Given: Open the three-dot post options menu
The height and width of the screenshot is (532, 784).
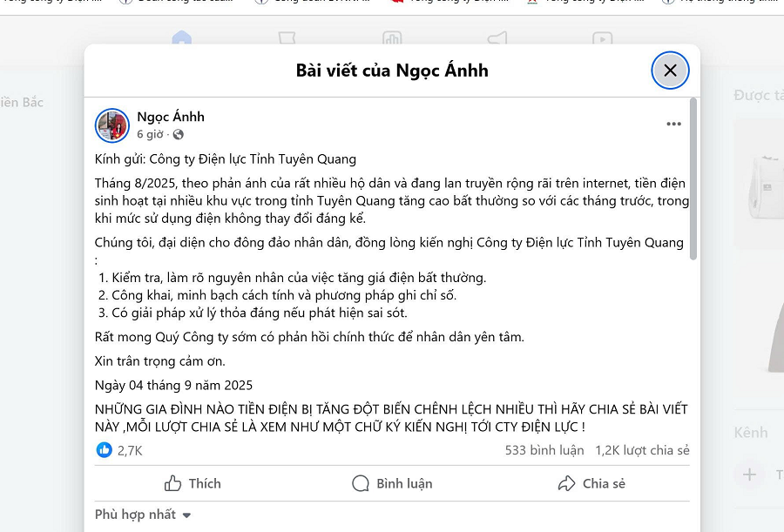Looking at the screenshot, I should pos(673,124).
